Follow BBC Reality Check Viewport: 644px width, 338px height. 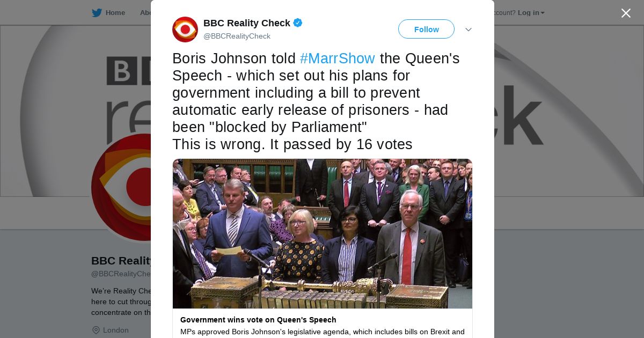coord(426,29)
